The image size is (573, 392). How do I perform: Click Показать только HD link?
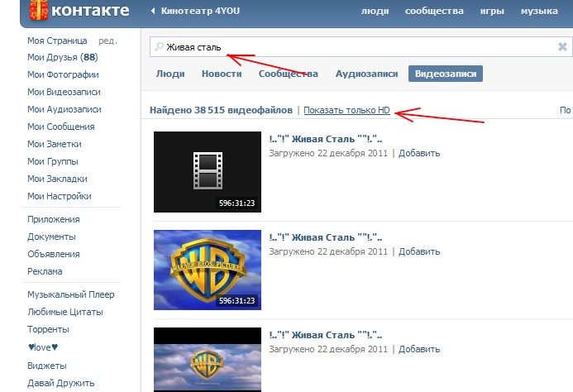pos(346,110)
